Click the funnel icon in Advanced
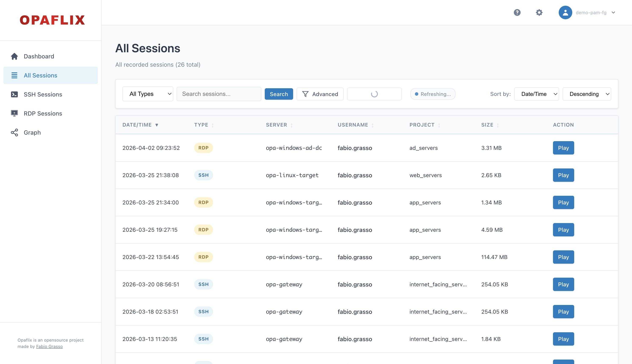 pyautogui.click(x=305, y=94)
